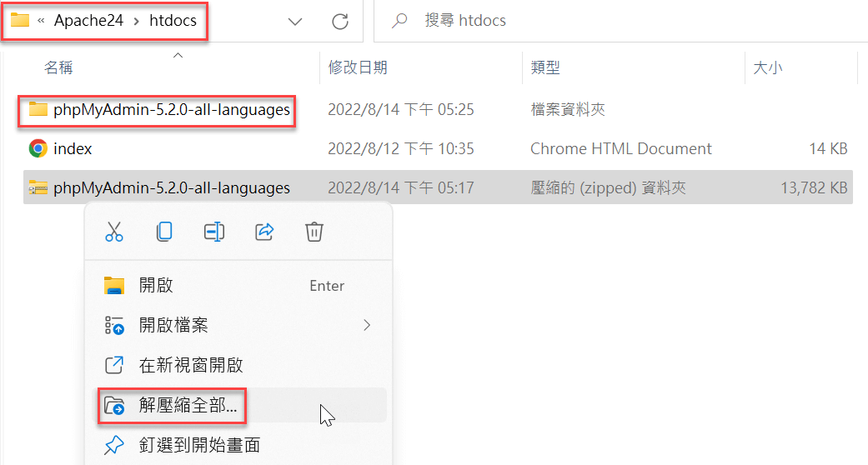Click the 13,782 KB size value
The image size is (868, 465).
814,188
